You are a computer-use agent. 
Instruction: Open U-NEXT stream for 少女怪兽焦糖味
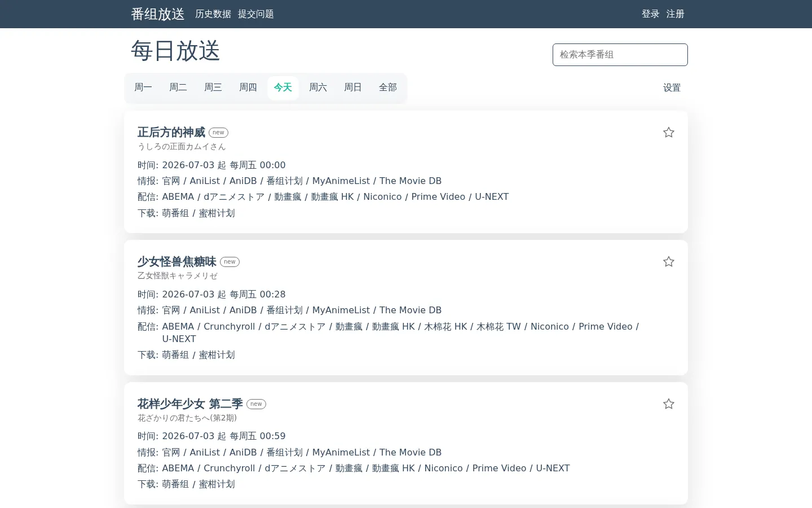point(179,339)
